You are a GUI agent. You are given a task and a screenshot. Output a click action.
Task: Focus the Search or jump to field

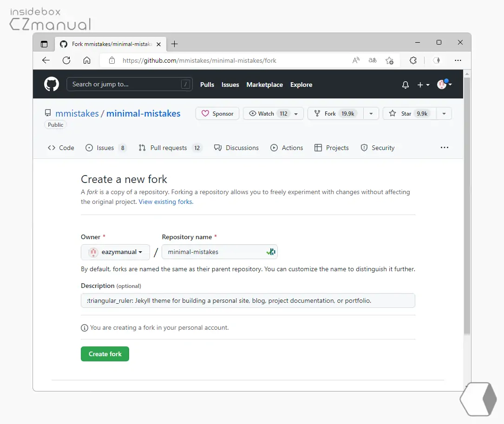point(130,84)
